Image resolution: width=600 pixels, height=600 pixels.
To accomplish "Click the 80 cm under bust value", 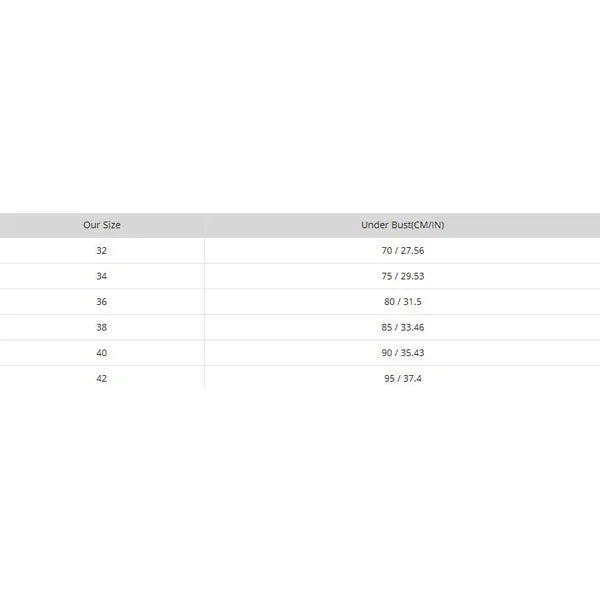I will point(388,302).
